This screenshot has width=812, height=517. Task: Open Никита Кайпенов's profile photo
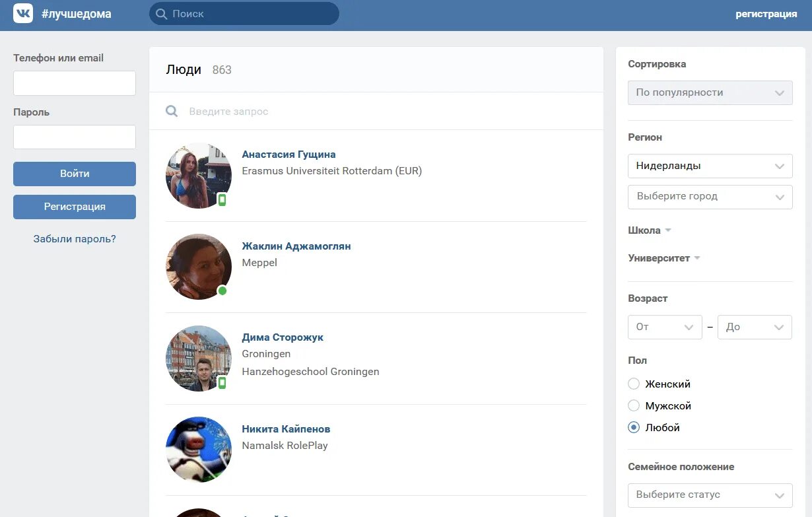click(x=199, y=450)
